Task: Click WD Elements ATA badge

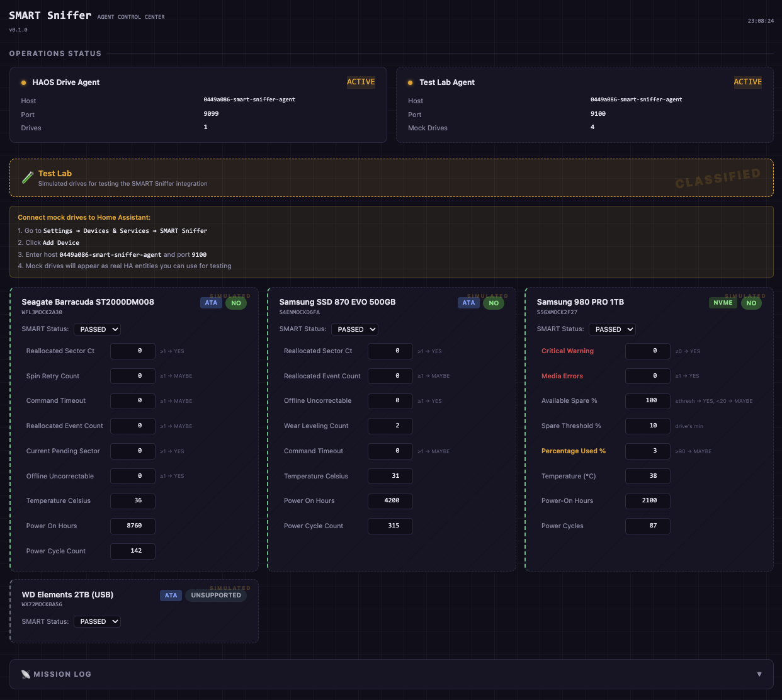Action: pos(171,596)
